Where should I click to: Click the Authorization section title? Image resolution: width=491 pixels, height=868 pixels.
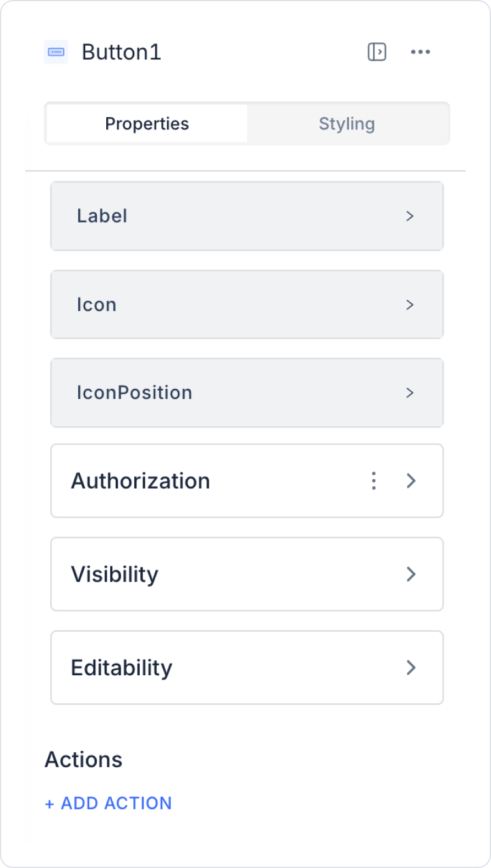tap(141, 481)
